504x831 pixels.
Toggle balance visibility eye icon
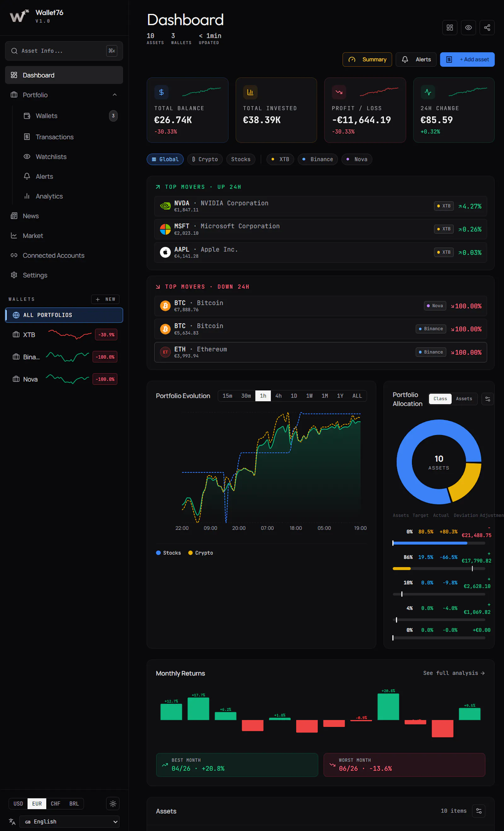(468, 28)
